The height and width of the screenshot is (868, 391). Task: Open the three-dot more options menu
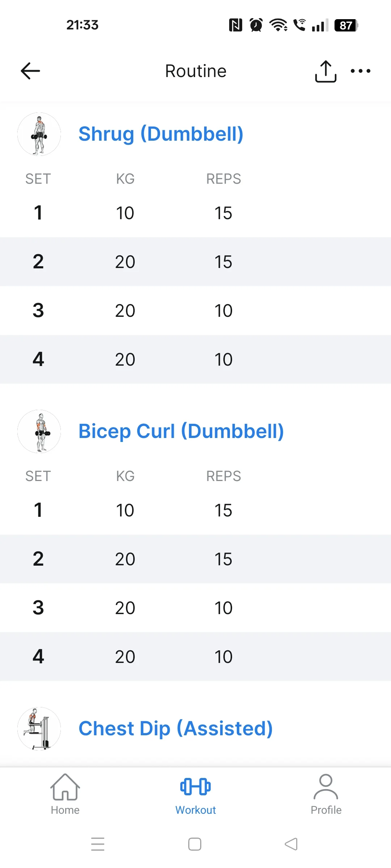tap(361, 71)
